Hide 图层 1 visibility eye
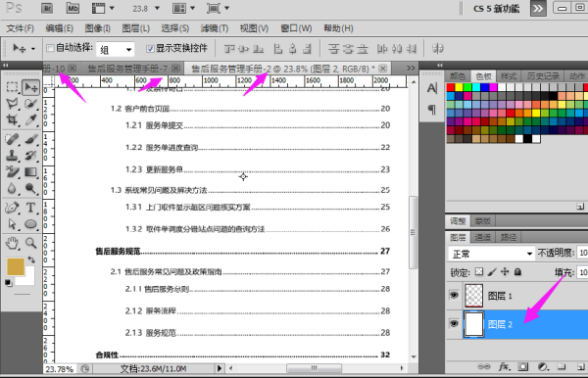Viewport: 588px width, 378px height. 454,295
